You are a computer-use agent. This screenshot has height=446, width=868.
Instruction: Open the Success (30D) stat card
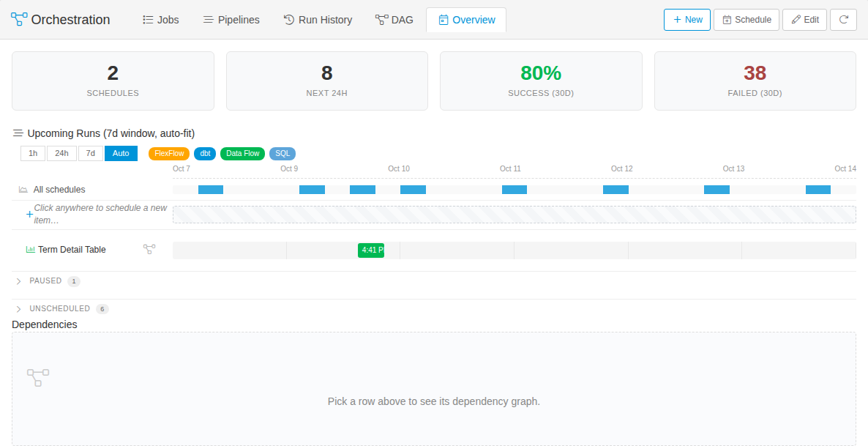pyautogui.click(x=541, y=81)
